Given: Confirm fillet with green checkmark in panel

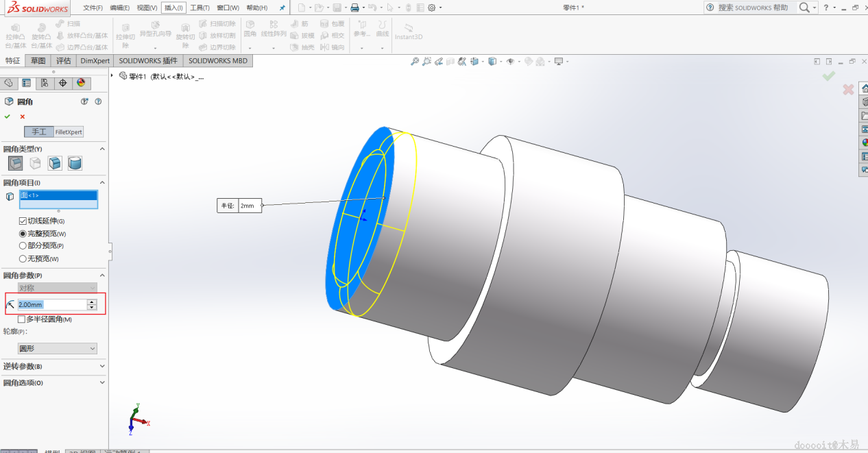Looking at the screenshot, I should 8,117.
